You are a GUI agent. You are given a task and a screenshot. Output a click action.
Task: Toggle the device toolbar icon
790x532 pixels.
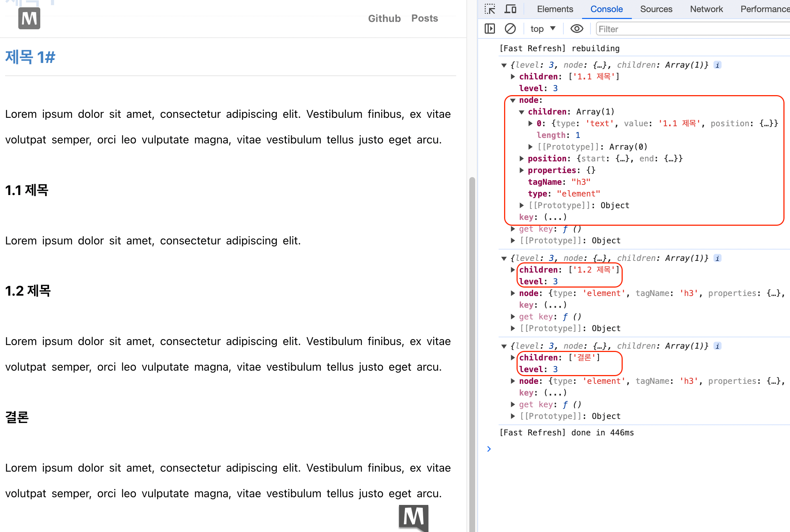click(510, 9)
